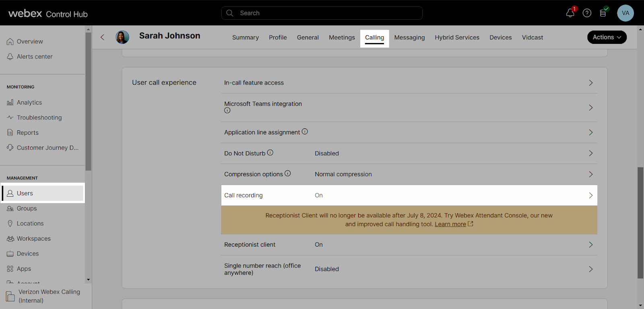The image size is (644, 309).
Task: Click the Search input field
Action: click(x=322, y=13)
